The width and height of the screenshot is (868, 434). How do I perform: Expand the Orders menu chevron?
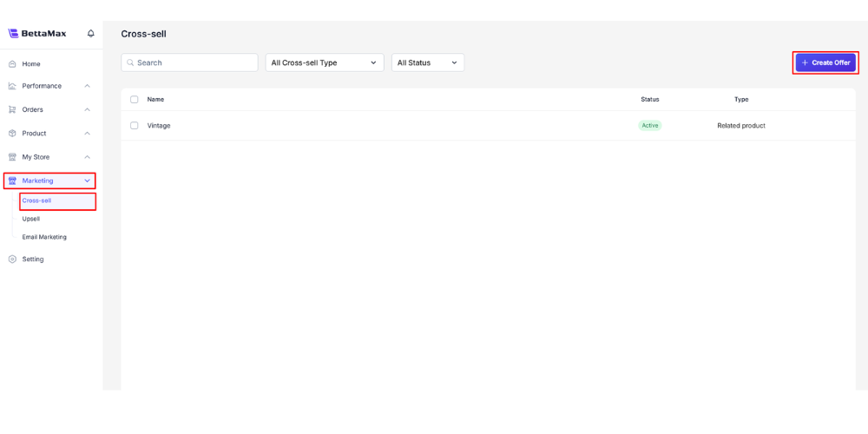tap(87, 109)
